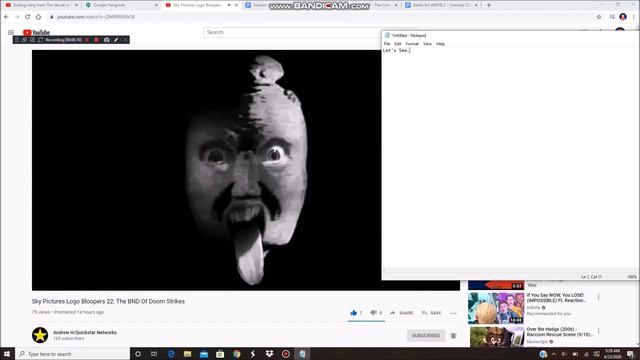The width and height of the screenshot is (640, 360).
Task: Pause the Bandicam recording
Action: pos(87,40)
